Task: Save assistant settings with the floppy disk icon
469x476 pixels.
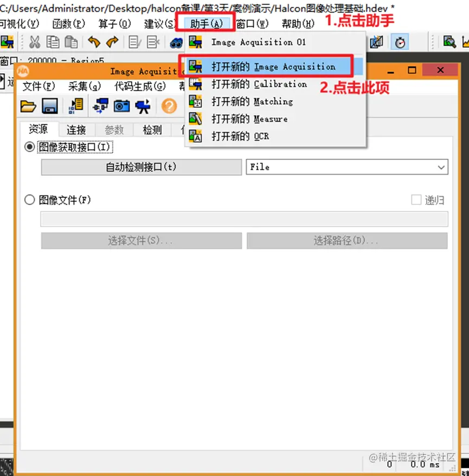Action: (50, 106)
